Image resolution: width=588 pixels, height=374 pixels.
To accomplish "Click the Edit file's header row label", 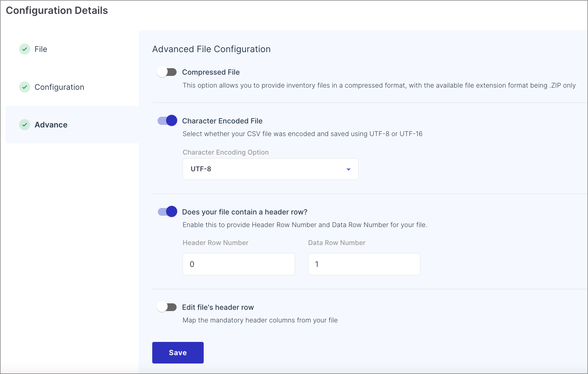I will click(x=218, y=307).
